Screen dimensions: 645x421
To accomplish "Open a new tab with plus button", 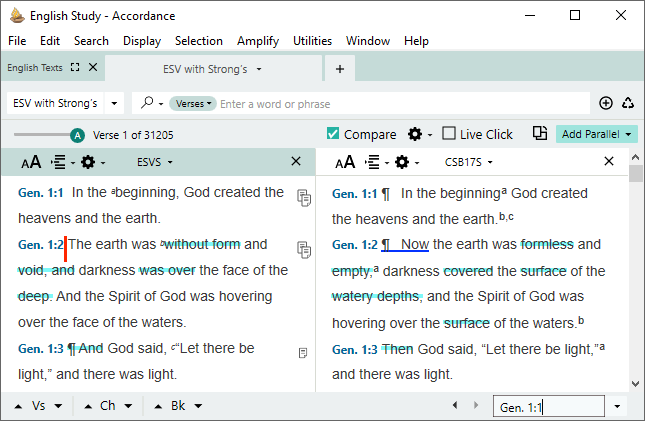I will pos(340,69).
